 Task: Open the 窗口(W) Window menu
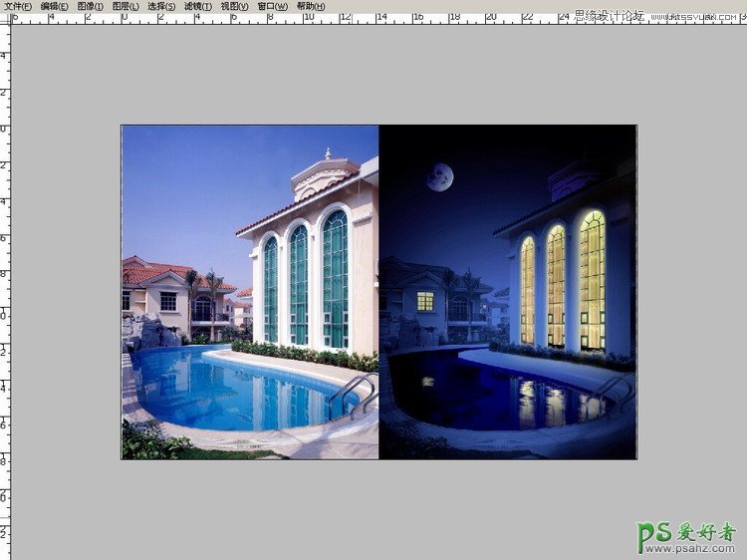tap(273, 6)
